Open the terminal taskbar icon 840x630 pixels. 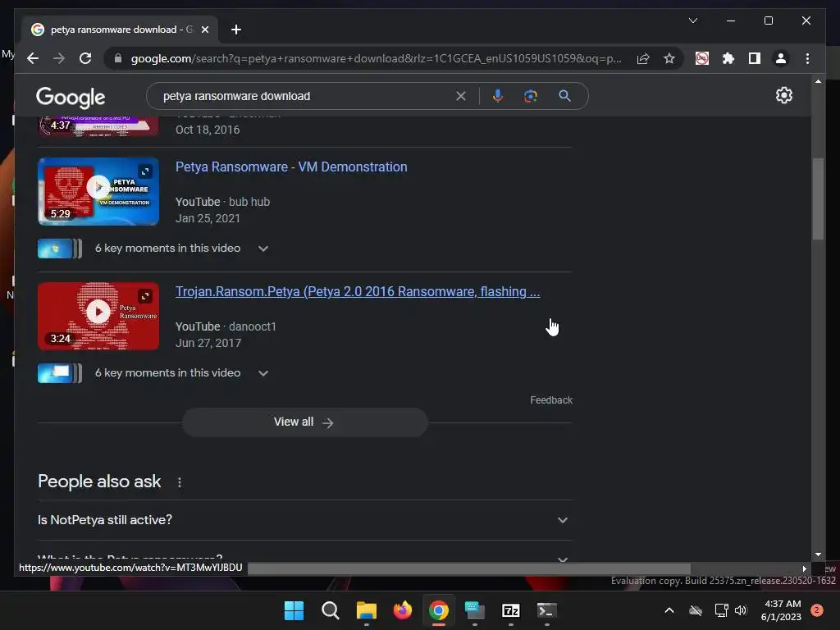click(x=546, y=610)
